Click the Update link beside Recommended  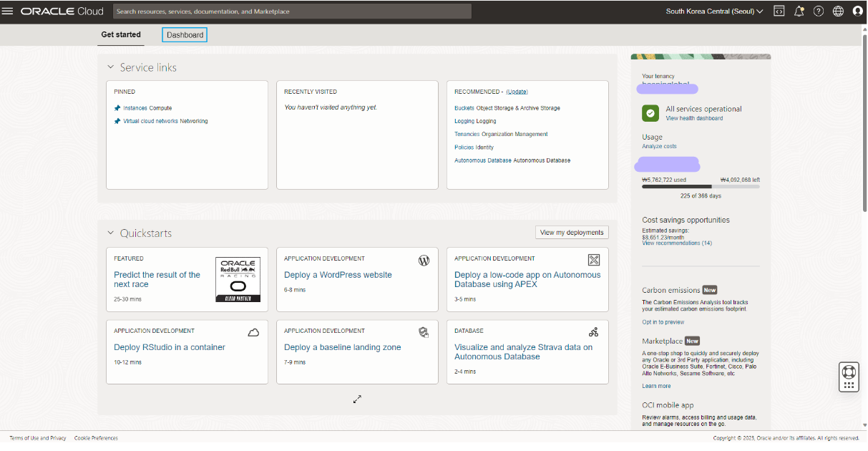(517, 92)
